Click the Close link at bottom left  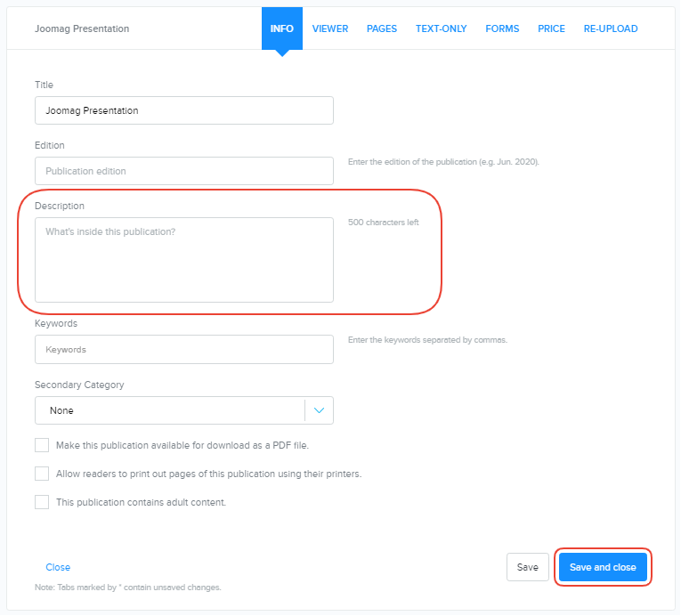coord(58,567)
